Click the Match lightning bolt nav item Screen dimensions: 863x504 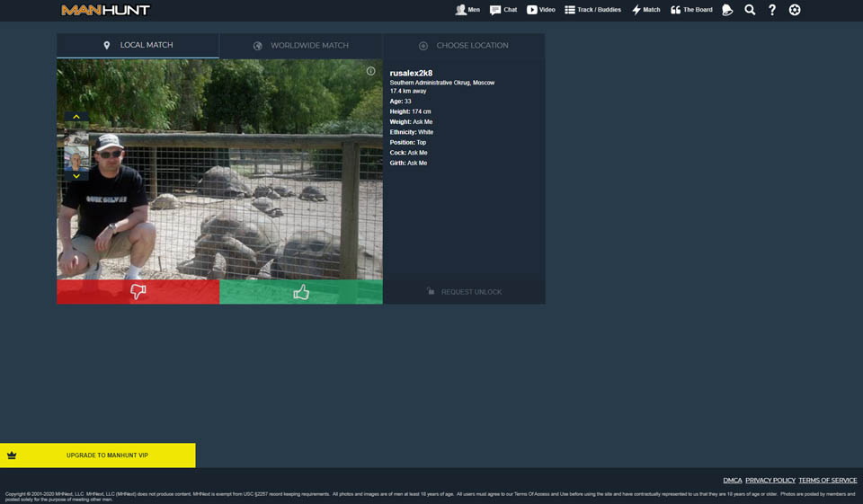pos(645,10)
